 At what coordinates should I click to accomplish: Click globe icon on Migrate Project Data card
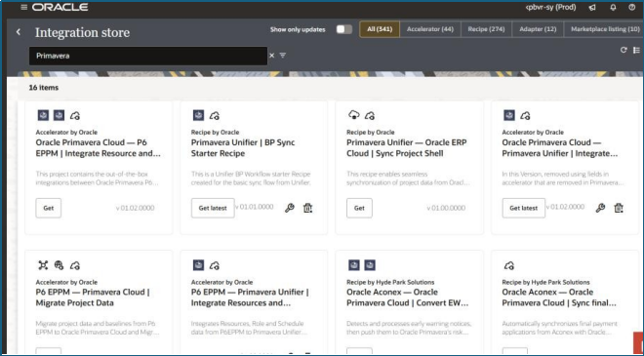pos(60,265)
